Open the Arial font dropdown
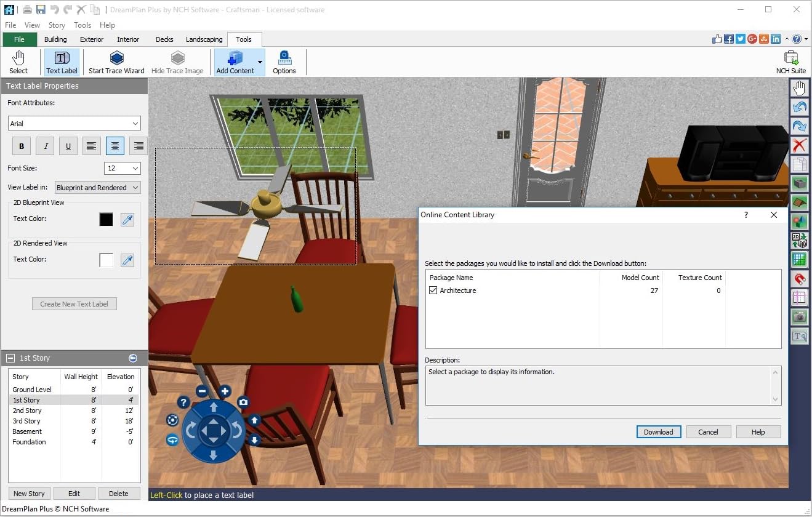812x517 pixels. (74, 123)
